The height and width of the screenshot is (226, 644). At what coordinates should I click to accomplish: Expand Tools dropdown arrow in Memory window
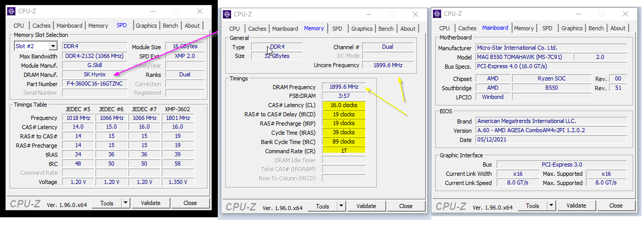coord(341,206)
